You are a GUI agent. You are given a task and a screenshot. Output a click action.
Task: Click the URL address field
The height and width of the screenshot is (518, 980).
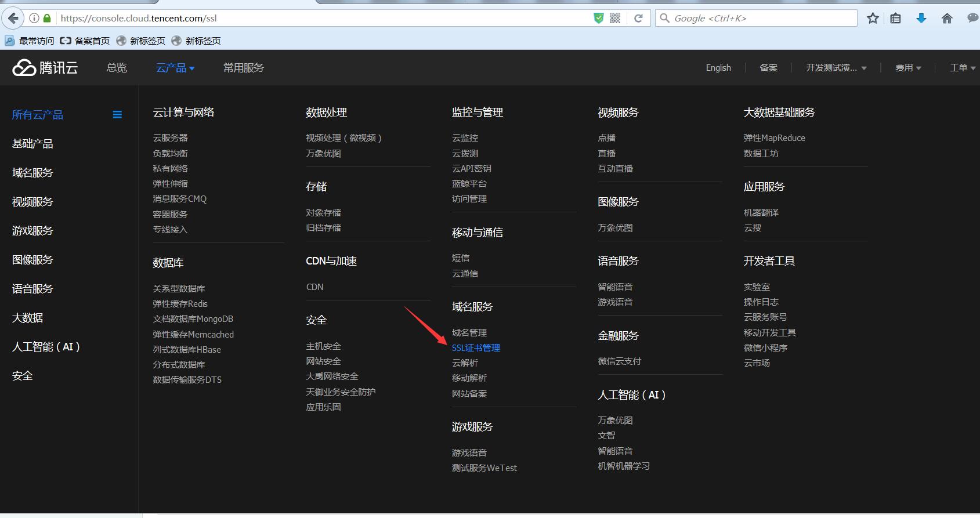point(325,18)
